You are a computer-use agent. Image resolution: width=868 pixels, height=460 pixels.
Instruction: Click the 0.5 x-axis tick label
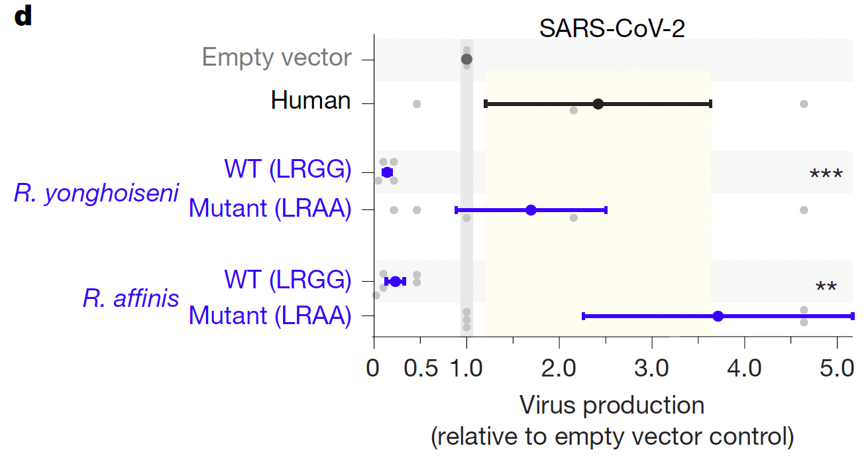[x=421, y=369]
